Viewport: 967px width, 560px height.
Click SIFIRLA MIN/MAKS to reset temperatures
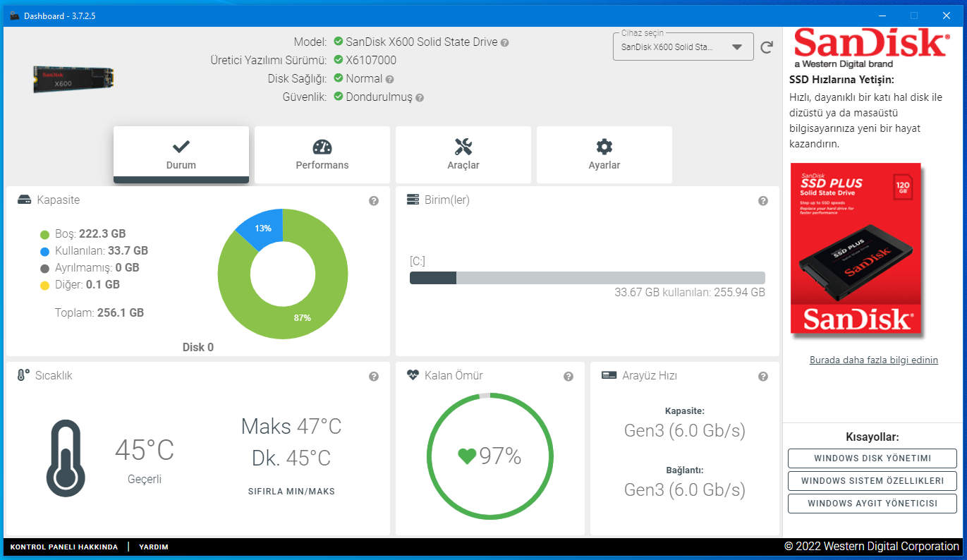pos(291,492)
